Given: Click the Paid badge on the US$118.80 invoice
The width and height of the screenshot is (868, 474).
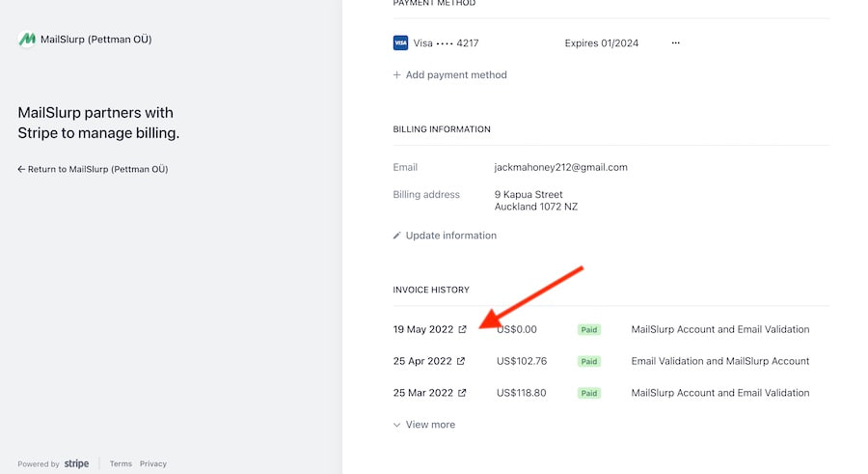Looking at the screenshot, I should pyautogui.click(x=589, y=393).
